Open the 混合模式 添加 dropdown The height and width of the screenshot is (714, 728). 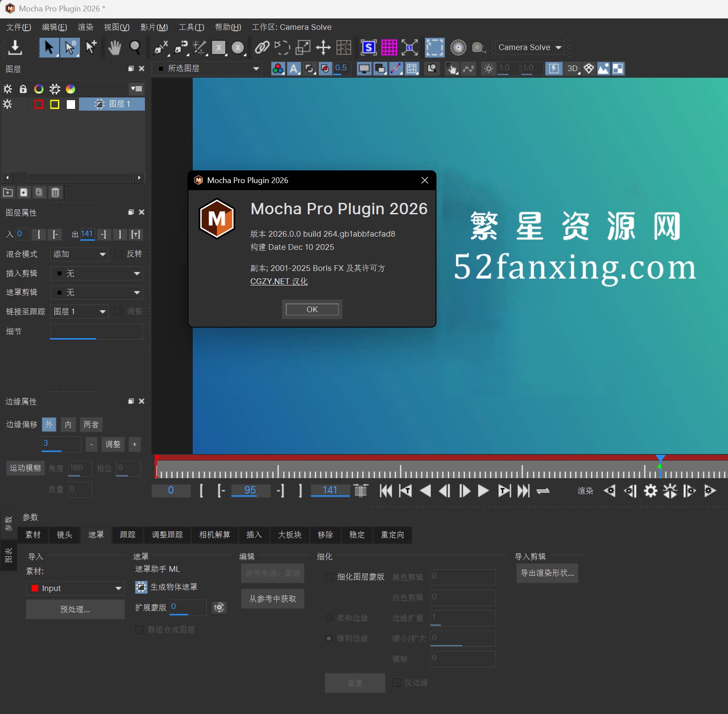(79, 254)
